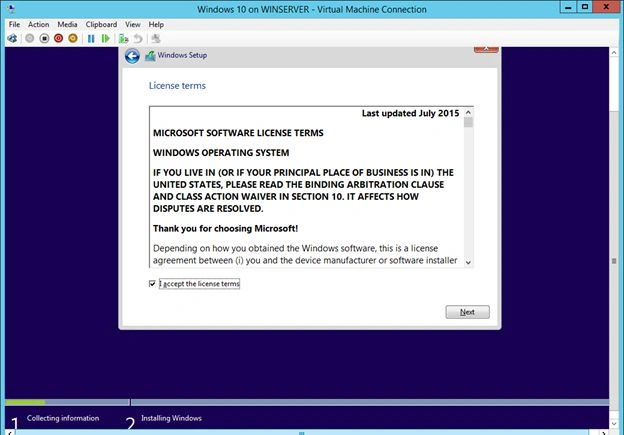Click the orange Save state toolbar icon
This screenshot has height=435, width=624.
pyautogui.click(x=73, y=39)
